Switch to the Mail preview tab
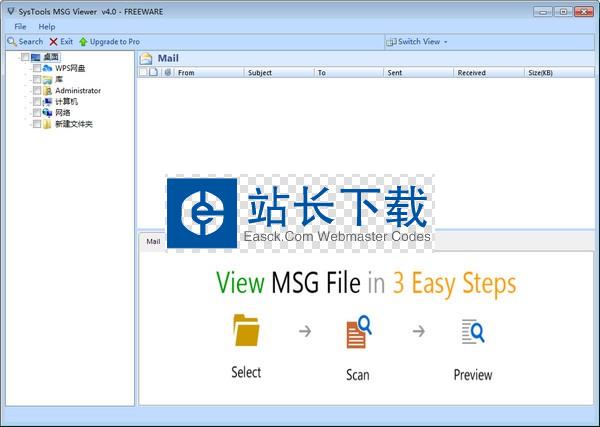The height and width of the screenshot is (427, 600). coord(153,241)
